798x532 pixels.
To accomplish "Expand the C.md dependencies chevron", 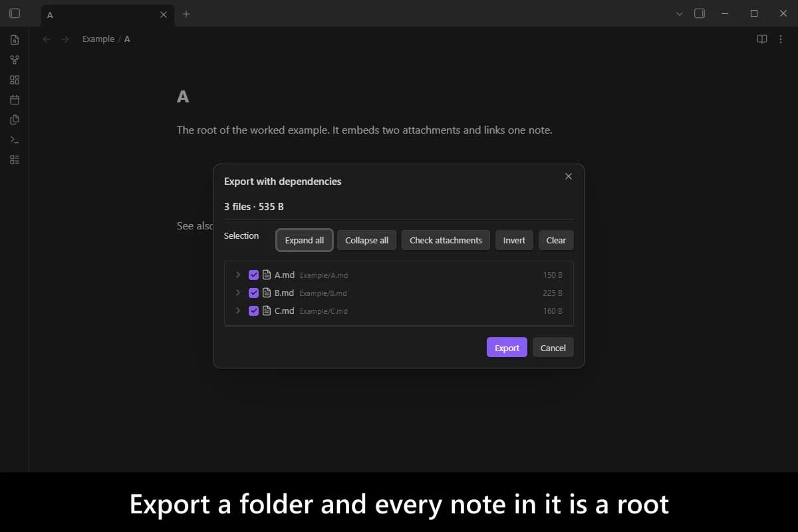I will 238,311.
